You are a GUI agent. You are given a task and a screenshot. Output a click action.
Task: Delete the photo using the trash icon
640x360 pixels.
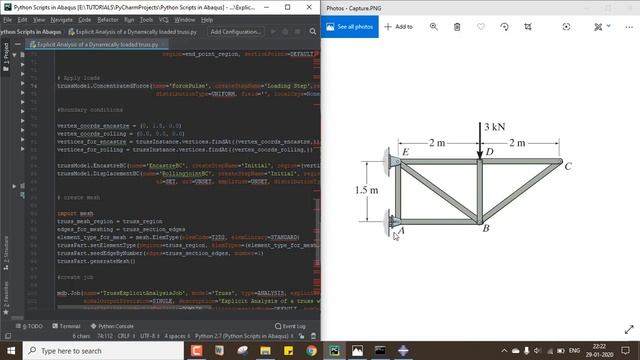click(457, 27)
